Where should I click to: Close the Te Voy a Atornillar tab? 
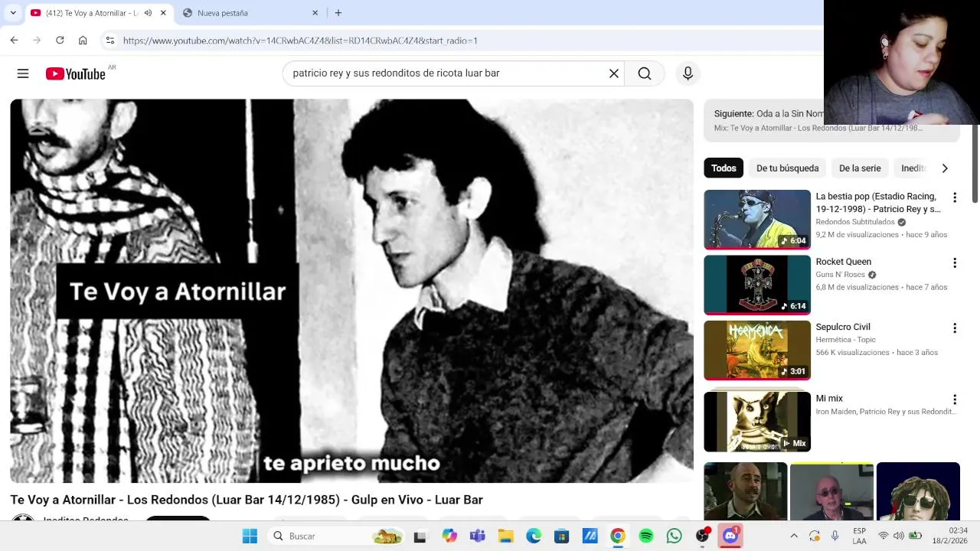click(163, 13)
